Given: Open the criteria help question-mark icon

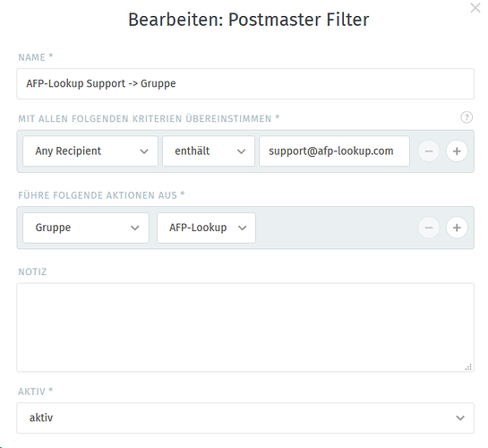Looking at the screenshot, I should point(467,117).
